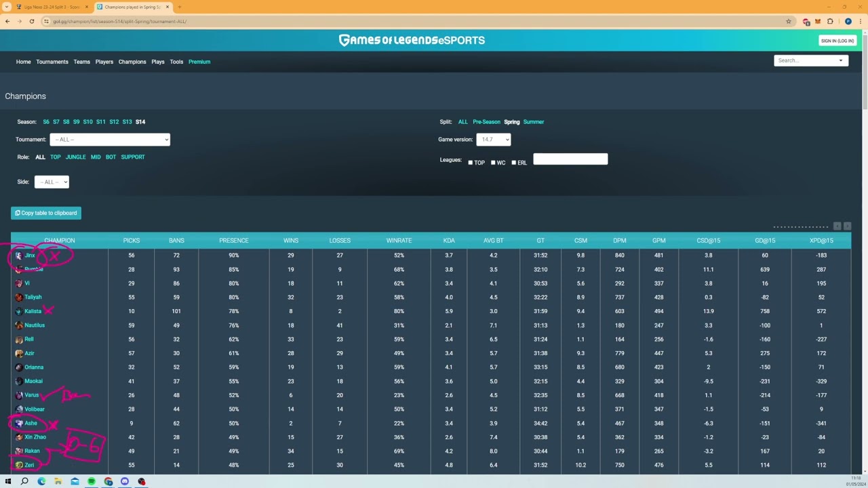Open a new browser tab
The height and width of the screenshot is (488, 868).
tap(179, 7)
